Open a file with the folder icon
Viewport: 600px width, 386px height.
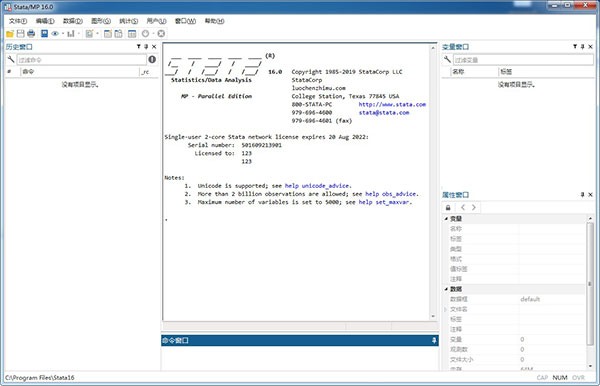[10, 34]
